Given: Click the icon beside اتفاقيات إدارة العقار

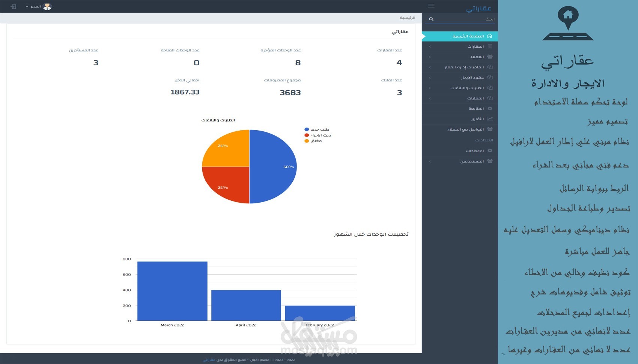Looking at the screenshot, I should click(x=490, y=67).
